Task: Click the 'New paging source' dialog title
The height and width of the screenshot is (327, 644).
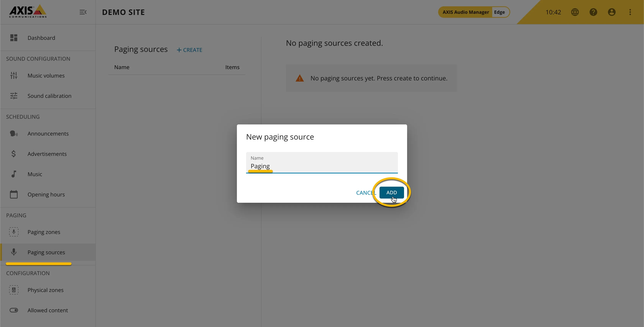Action: coord(280,137)
